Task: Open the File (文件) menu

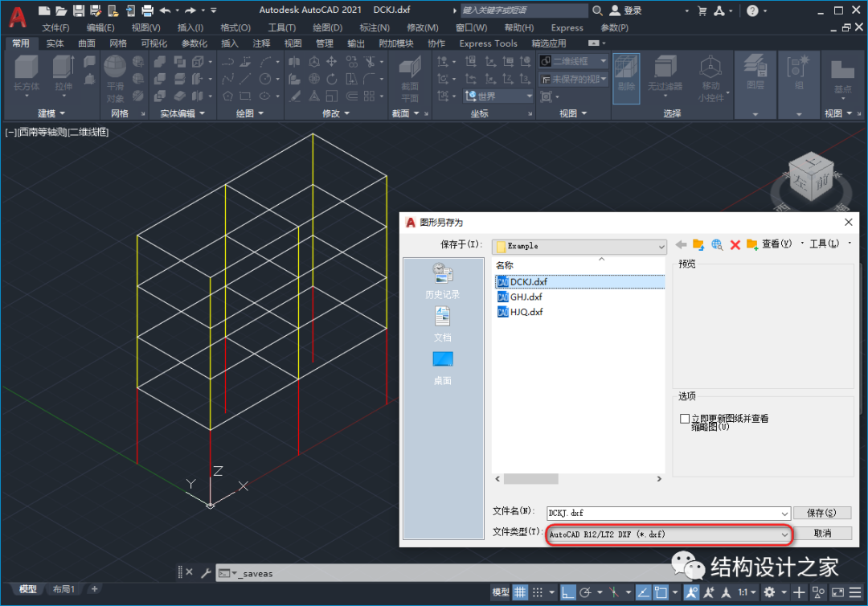Action: click(56, 27)
